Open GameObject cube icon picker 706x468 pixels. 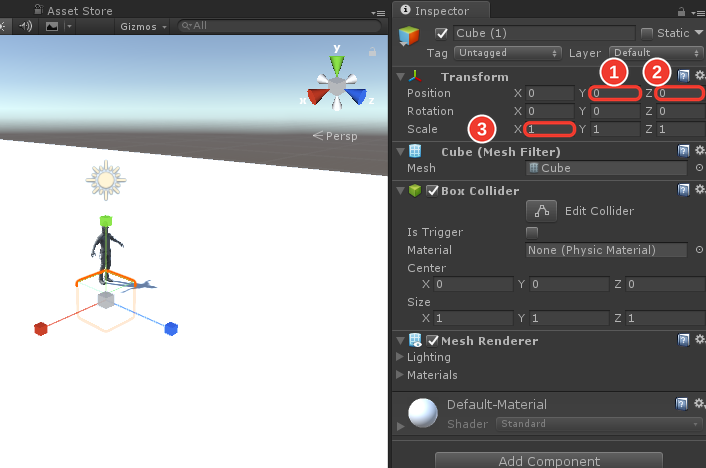409,36
